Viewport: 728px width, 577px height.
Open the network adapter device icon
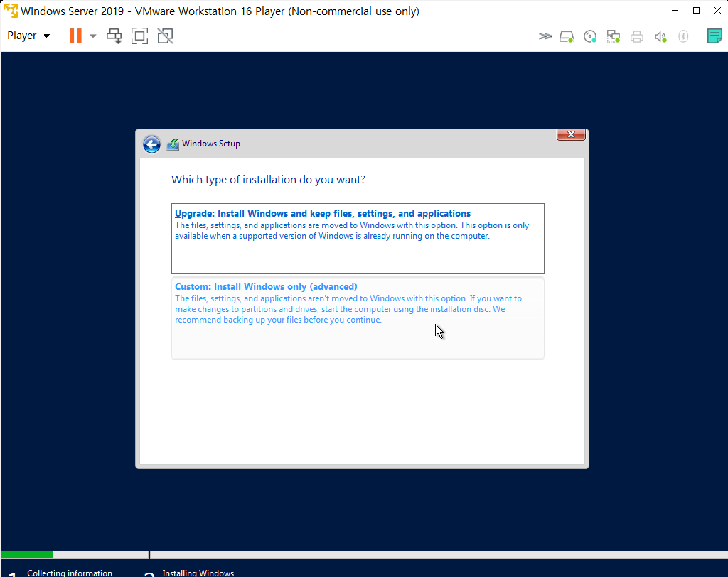614,36
